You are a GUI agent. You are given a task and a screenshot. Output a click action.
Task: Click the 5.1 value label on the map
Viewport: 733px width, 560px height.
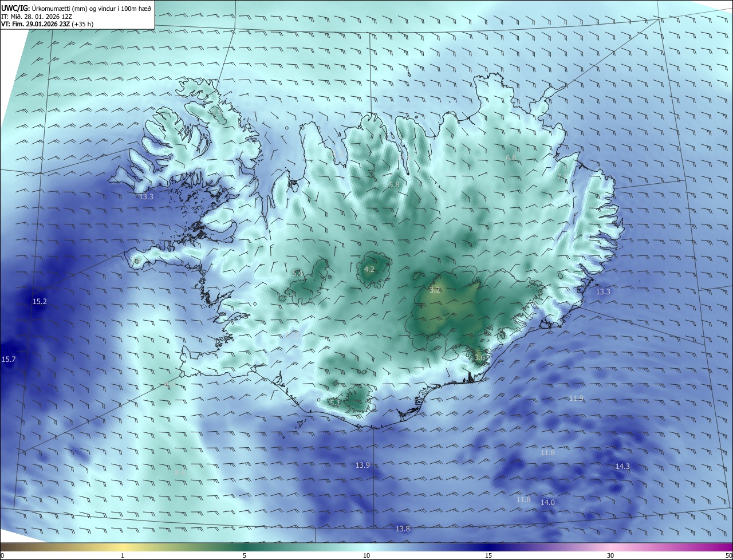[336, 403]
